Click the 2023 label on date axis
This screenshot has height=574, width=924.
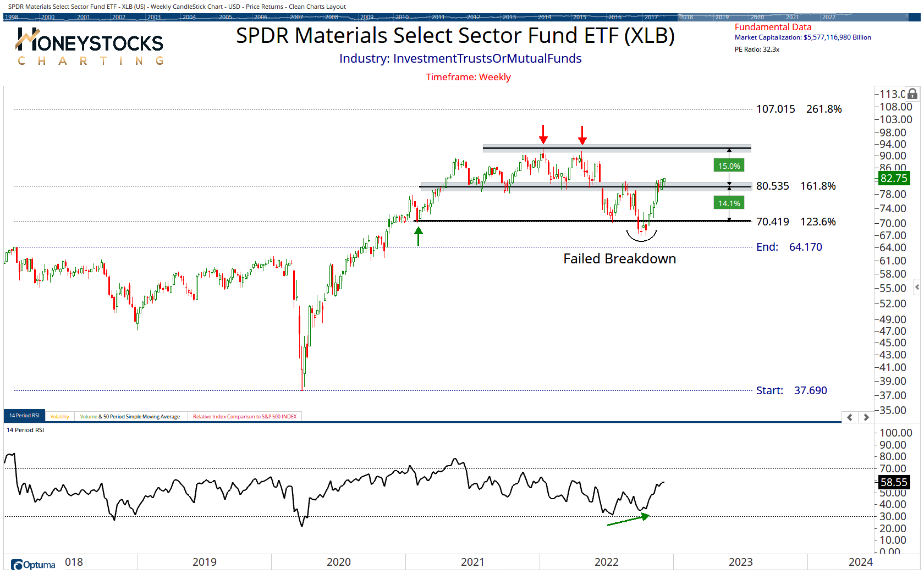(x=740, y=562)
